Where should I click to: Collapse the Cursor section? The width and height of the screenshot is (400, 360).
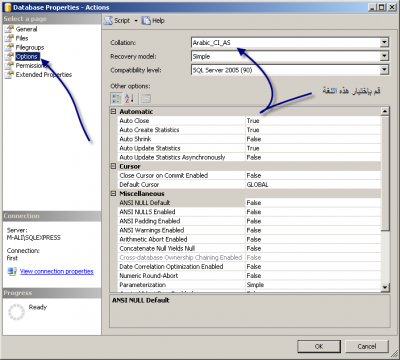click(113, 166)
